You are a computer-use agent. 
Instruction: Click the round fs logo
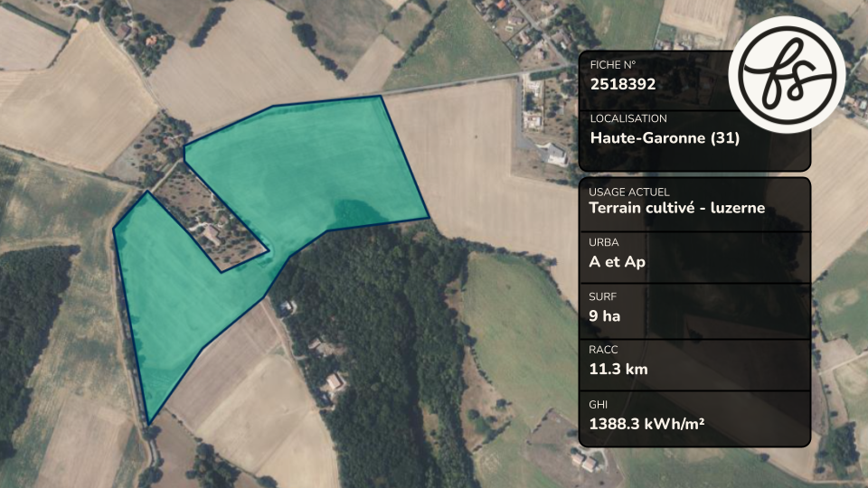coord(787,74)
